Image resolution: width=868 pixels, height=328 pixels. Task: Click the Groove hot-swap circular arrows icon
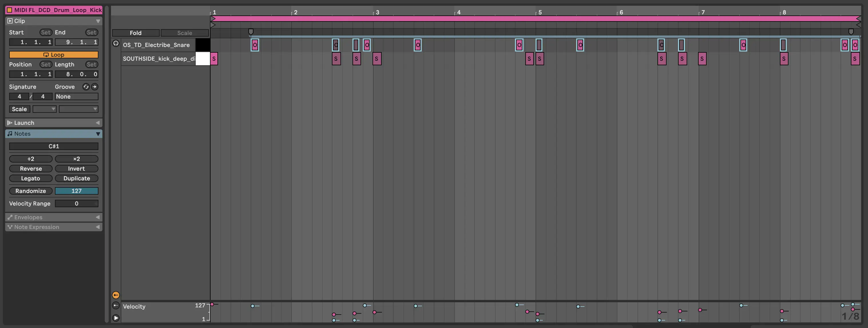coord(86,87)
